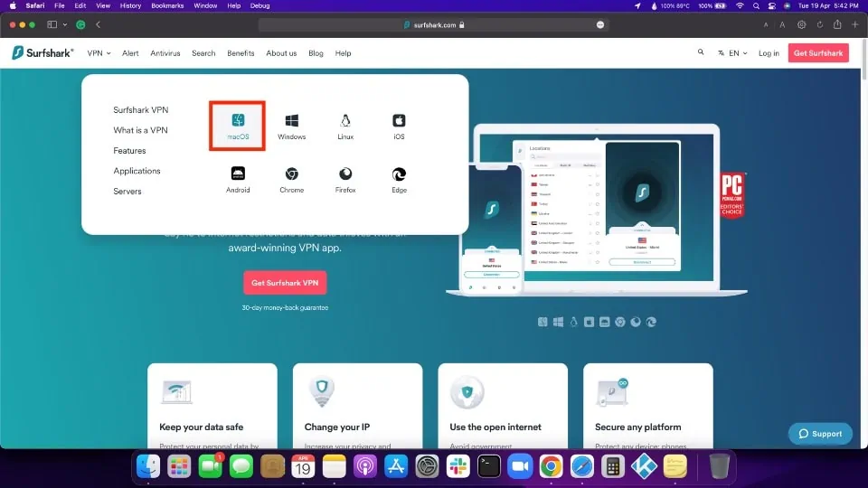Open Podcasts from the Dock
The image size is (868, 488).
[x=364, y=466]
